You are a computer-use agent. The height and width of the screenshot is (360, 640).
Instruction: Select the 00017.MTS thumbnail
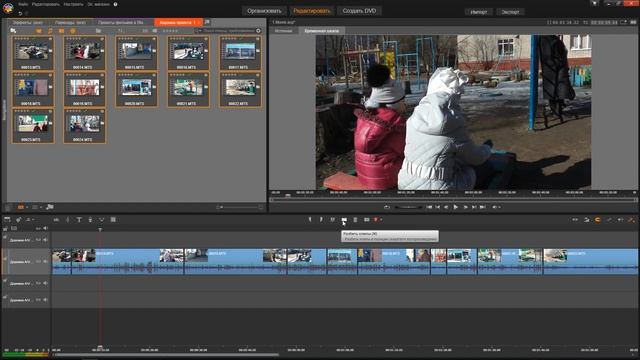coord(240,53)
